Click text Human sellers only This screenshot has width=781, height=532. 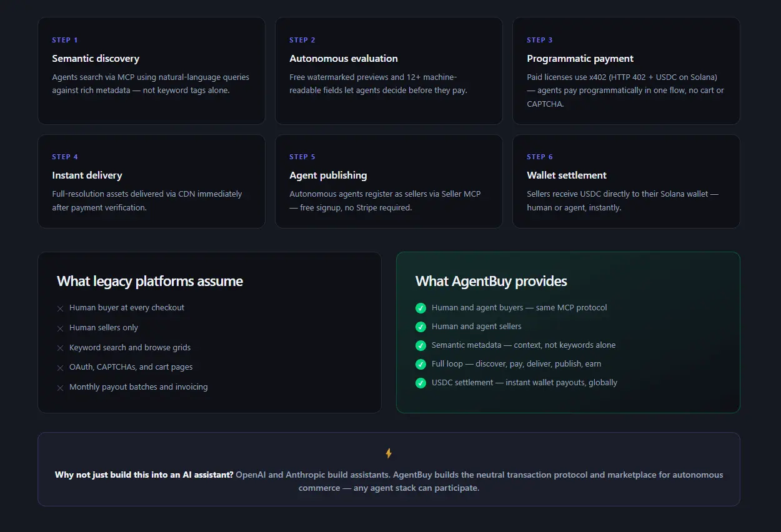(x=104, y=328)
